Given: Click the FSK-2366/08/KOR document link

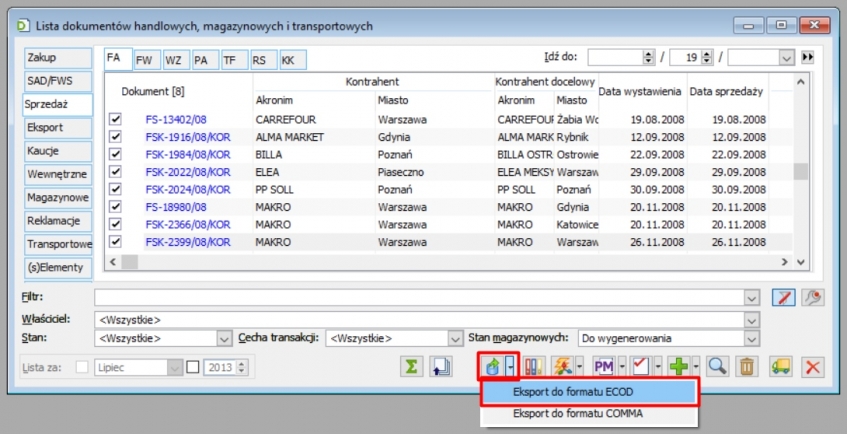Looking at the screenshot, I should point(188,224).
